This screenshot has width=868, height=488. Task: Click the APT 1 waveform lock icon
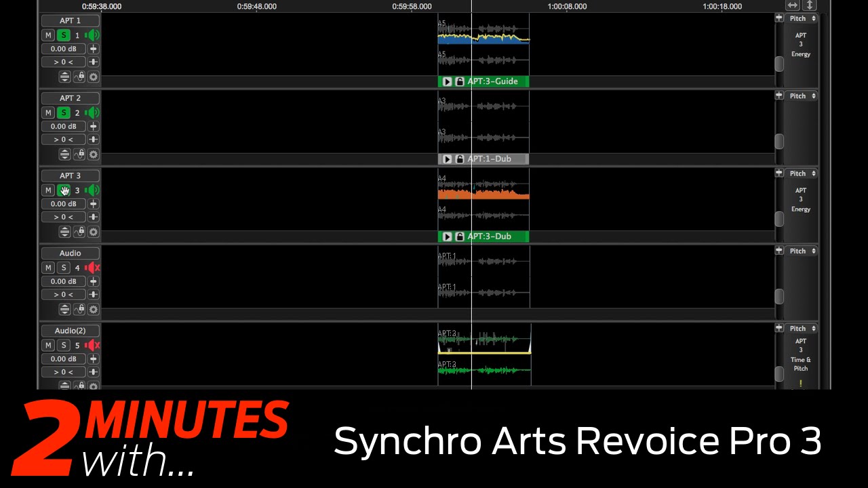(x=79, y=77)
